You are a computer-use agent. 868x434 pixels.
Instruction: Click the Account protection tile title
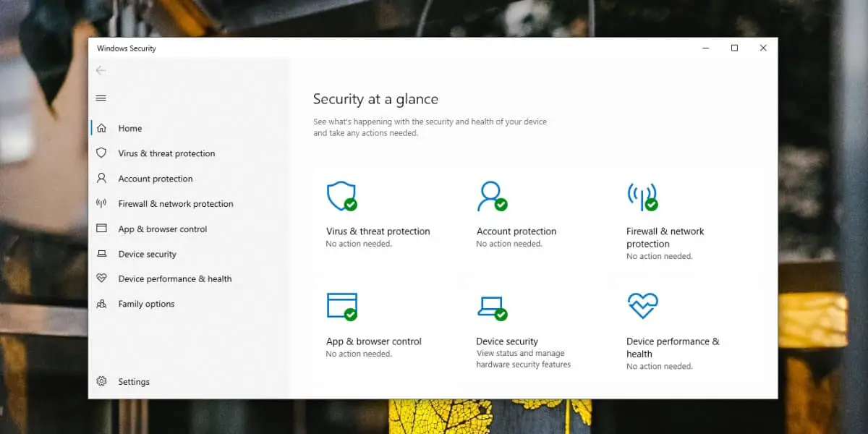[x=516, y=231]
